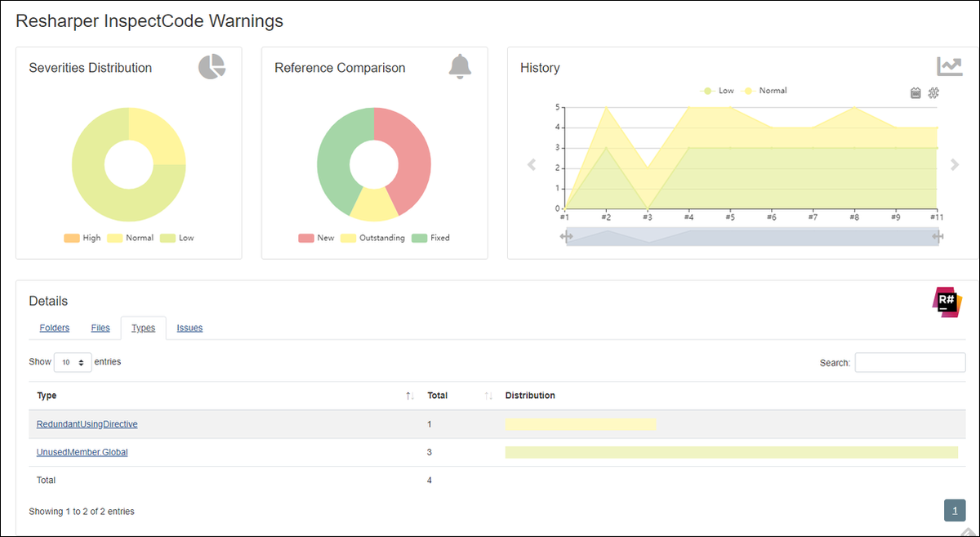Toggle the Normal series in History legend
980x537 pixels.
[x=764, y=91]
